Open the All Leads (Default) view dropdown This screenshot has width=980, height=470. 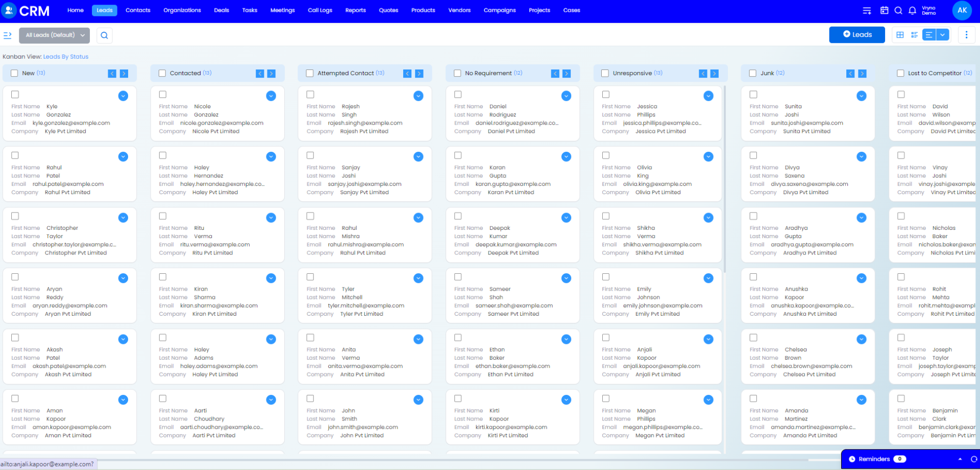54,35
